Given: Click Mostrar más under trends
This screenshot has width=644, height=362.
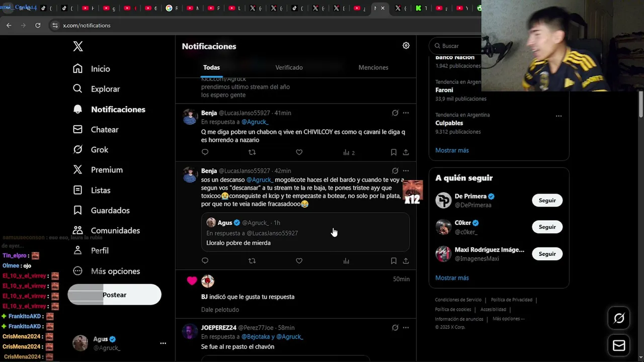Looking at the screenshot, I should [452, 150].
